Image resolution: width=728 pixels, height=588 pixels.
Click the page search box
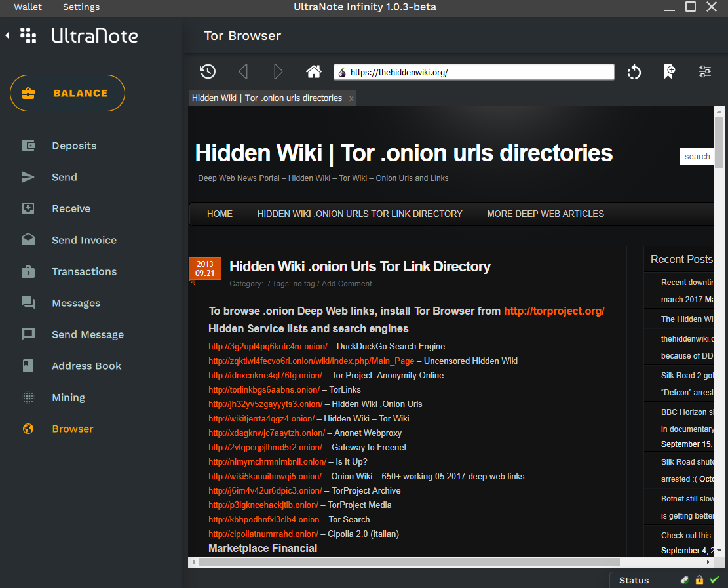click(697, 157)
